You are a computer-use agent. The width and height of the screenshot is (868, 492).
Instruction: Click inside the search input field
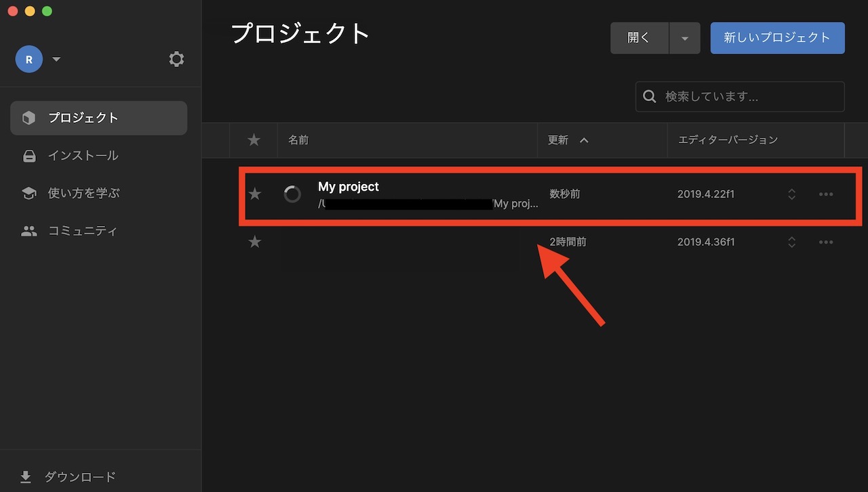[739, 96]
